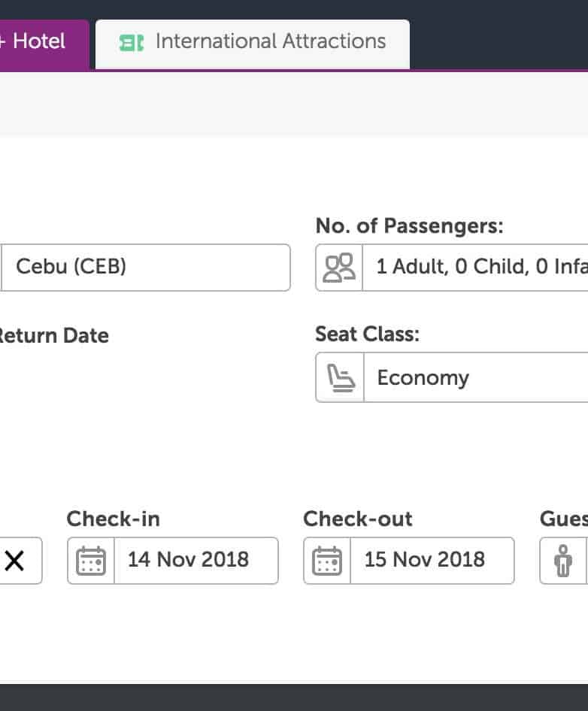Click the ticket icon beside International Attractions
Screen dimensions: 588x711
click(x=132, y=43)
